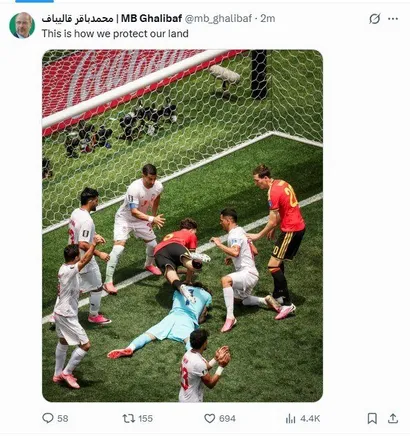
Task: Bookmark the post with the bookmark icon
Action: point(372,418)
